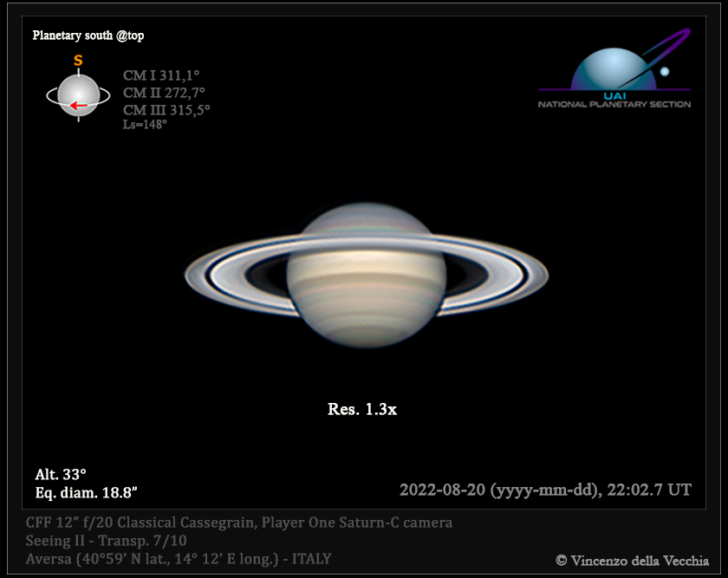Image resolution: width=728 pixels, height=578 pixels.
Task: Click the planet orientation diagram with red arrow
Action: (x=78, y=95)
